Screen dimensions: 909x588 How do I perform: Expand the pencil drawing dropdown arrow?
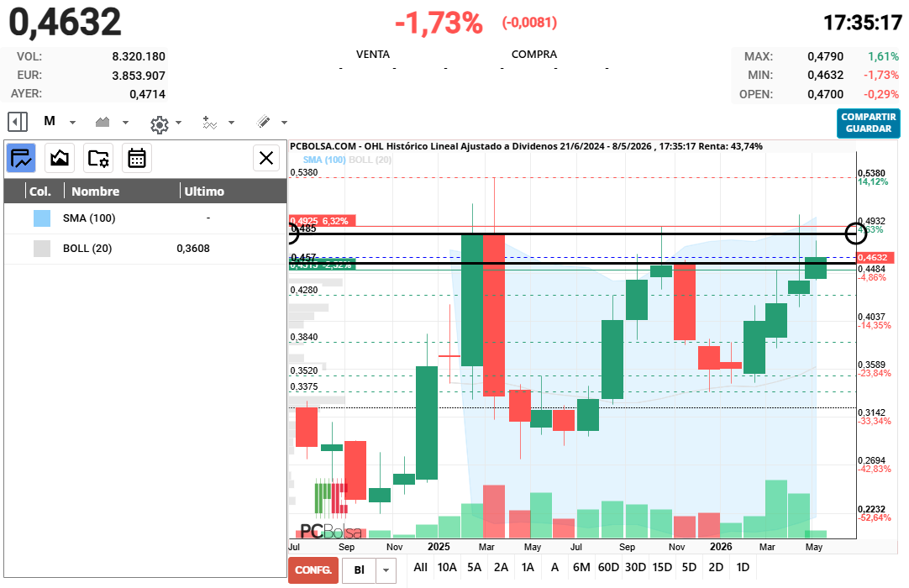click(x=284, y=123)
